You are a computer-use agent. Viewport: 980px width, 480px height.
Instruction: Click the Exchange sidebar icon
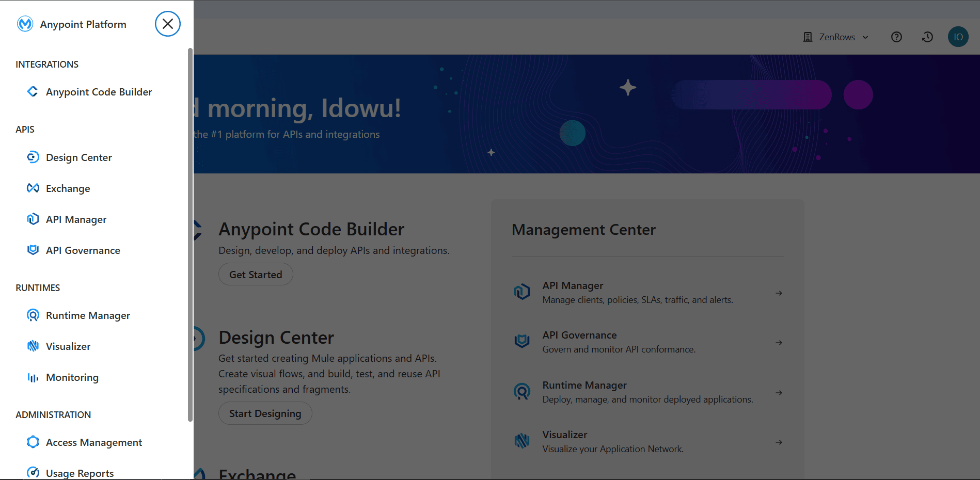[x=33, y=188]
